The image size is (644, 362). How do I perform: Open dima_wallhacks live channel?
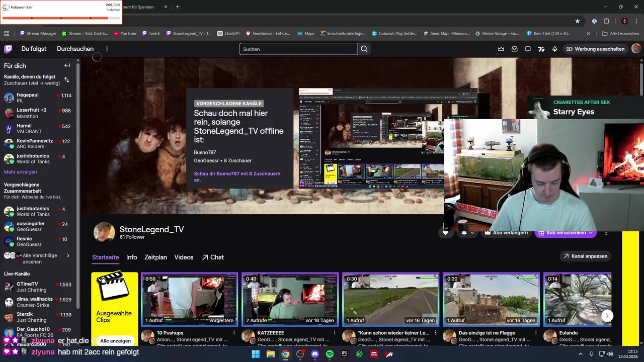[x=38, y=302]
